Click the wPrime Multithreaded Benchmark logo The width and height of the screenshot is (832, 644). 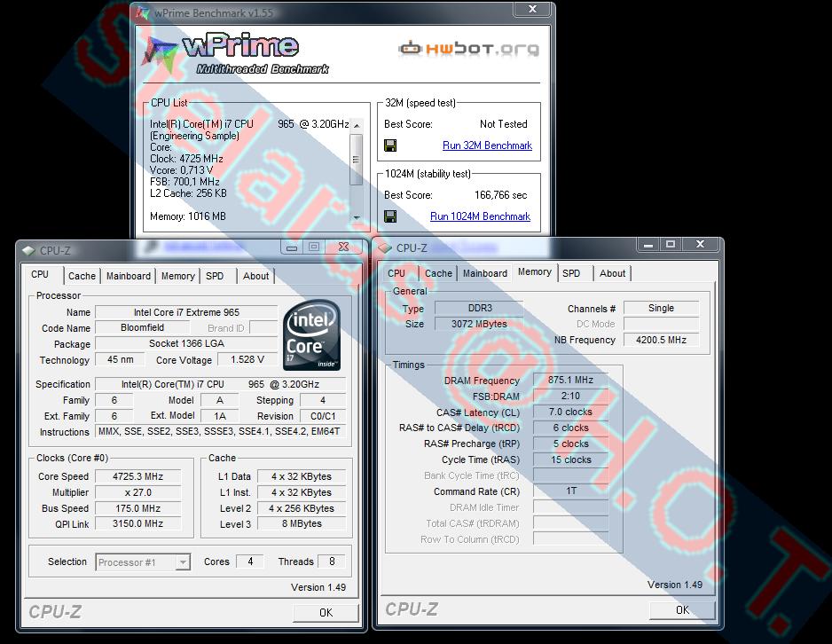pyautogui.click(x=236, y=54)
